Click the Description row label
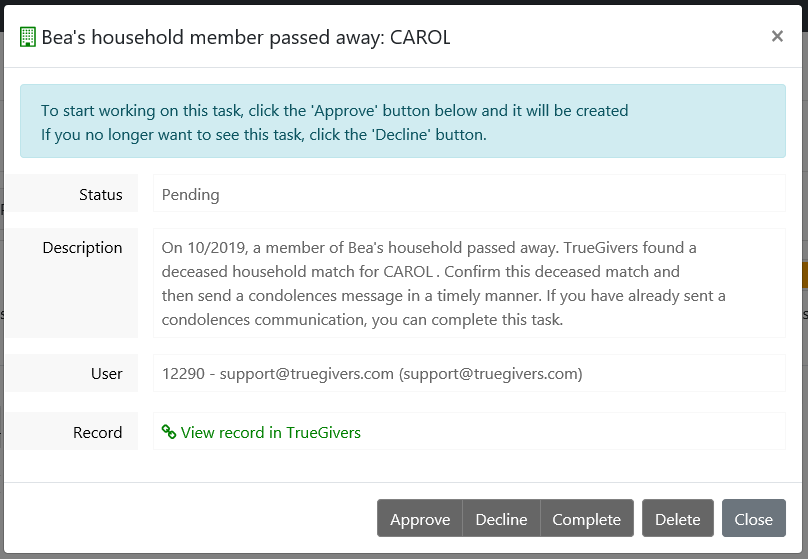 [82, 248]
